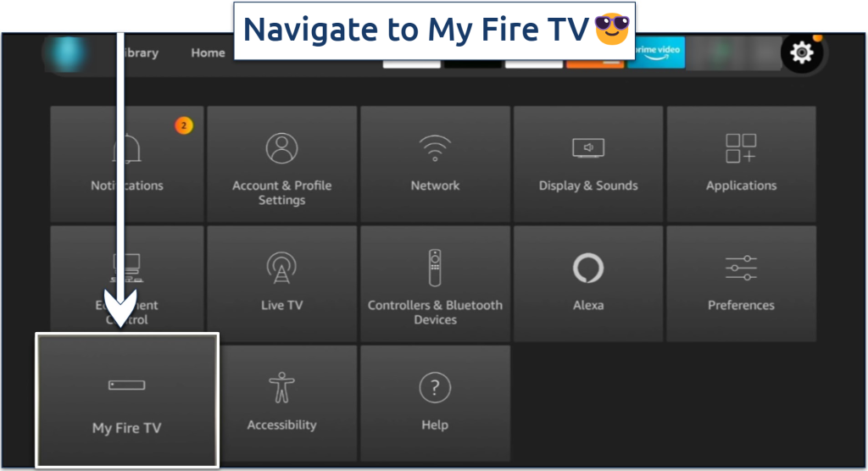Open the Notifications tile with bell icon
Screen dimensions: 868x471
pyautogui.click(x=127, y=164)
